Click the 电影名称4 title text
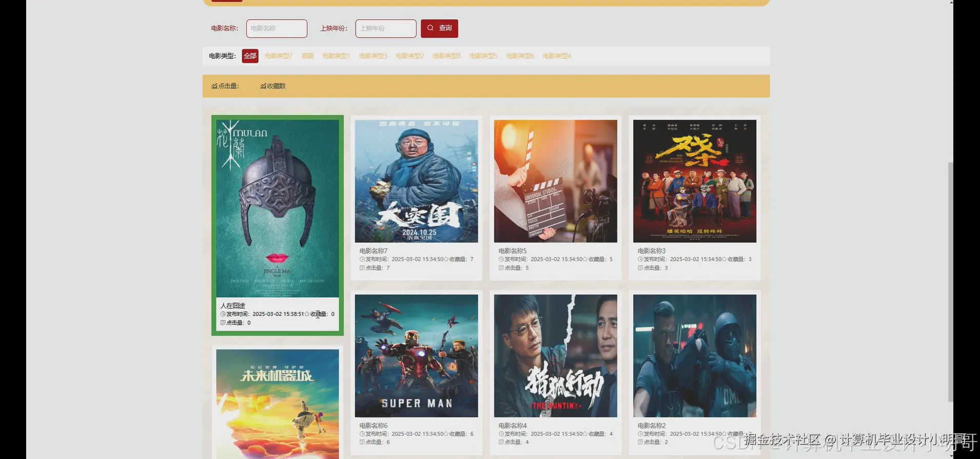 coord(513,426)
